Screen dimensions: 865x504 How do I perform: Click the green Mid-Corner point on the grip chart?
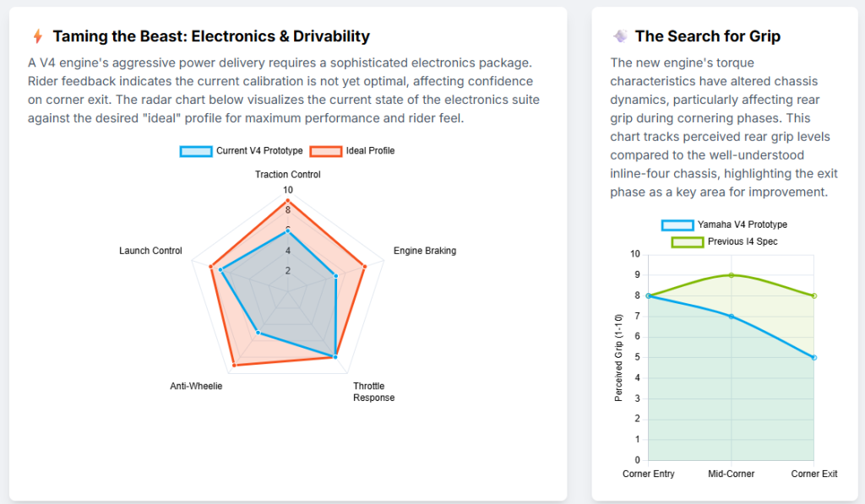click(x=732, y=275)
